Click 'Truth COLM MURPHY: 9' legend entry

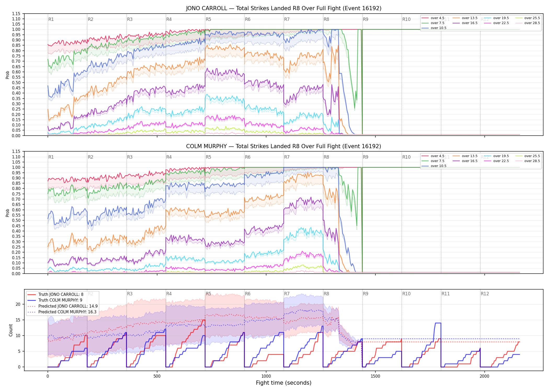pos(55,300)
